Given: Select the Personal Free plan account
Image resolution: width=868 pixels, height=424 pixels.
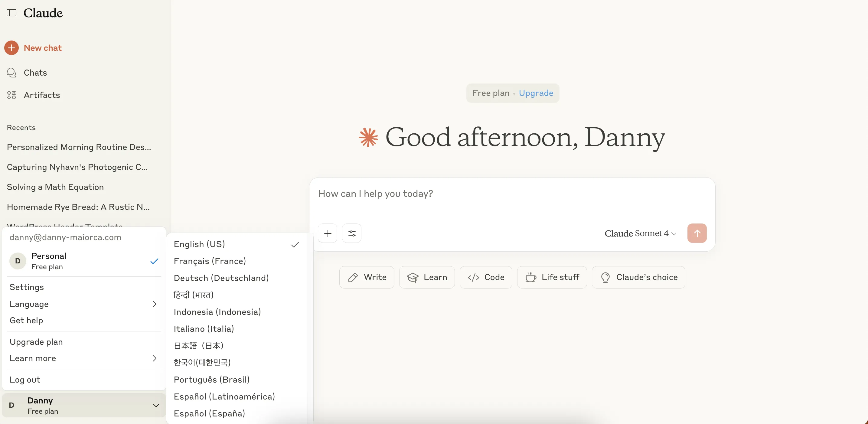Looking at the screenshot, I should pos(84,261).
